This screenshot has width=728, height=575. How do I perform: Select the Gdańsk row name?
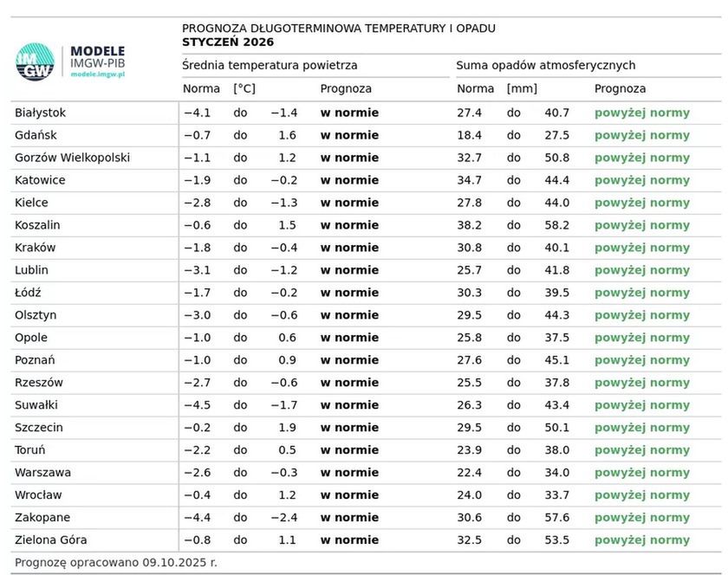click(x=36, y=135)
